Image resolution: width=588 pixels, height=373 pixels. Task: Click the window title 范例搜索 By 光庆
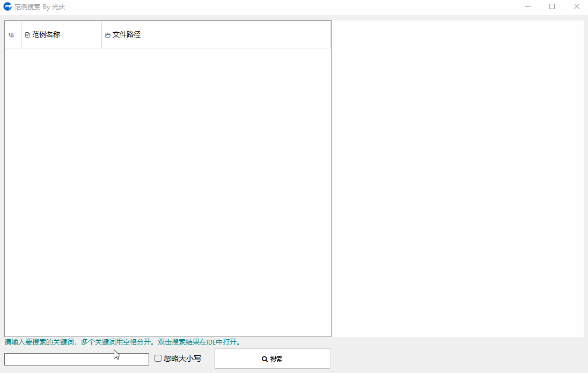(x=40, y=7)
